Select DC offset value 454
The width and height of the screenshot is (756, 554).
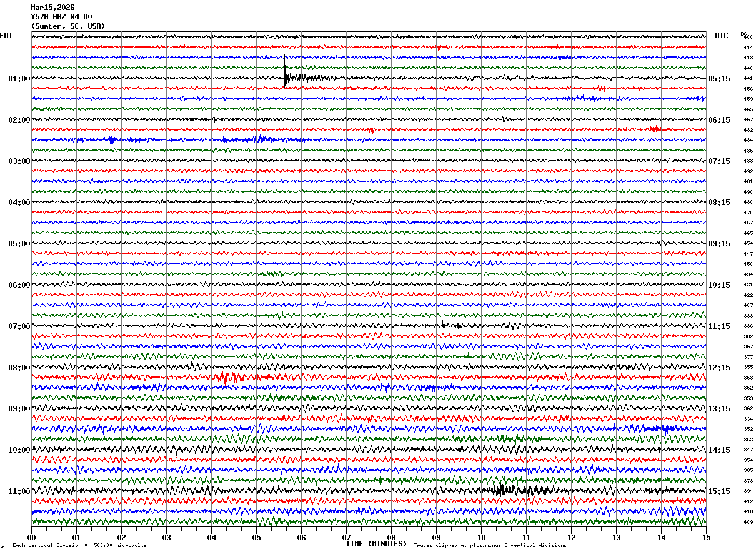[x=748, y=243]
